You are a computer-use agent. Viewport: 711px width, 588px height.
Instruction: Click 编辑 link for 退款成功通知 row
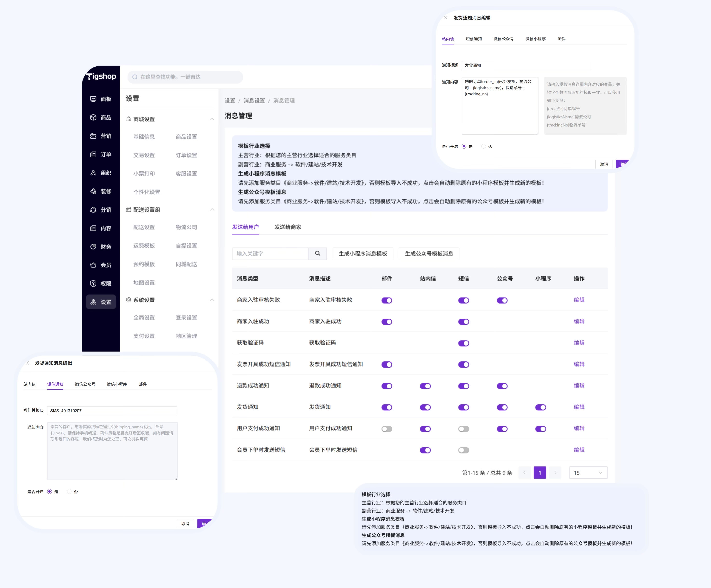click(x=579, y=385)
